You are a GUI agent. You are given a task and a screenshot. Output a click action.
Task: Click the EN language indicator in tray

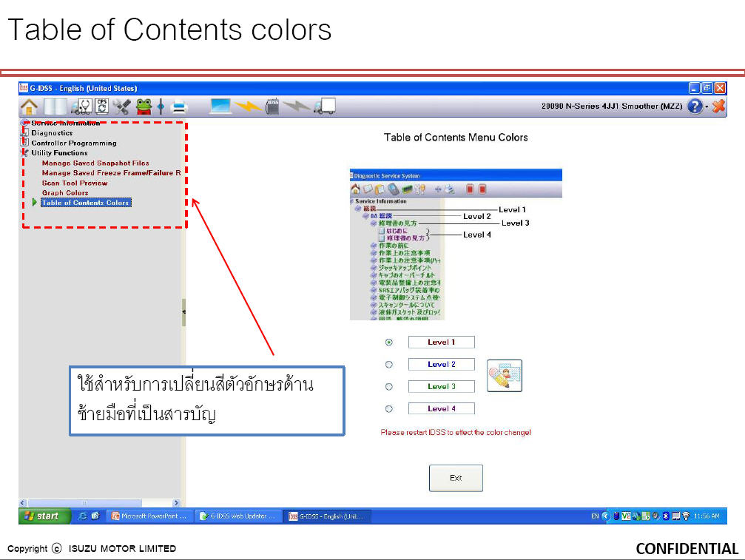coord(594,516)
